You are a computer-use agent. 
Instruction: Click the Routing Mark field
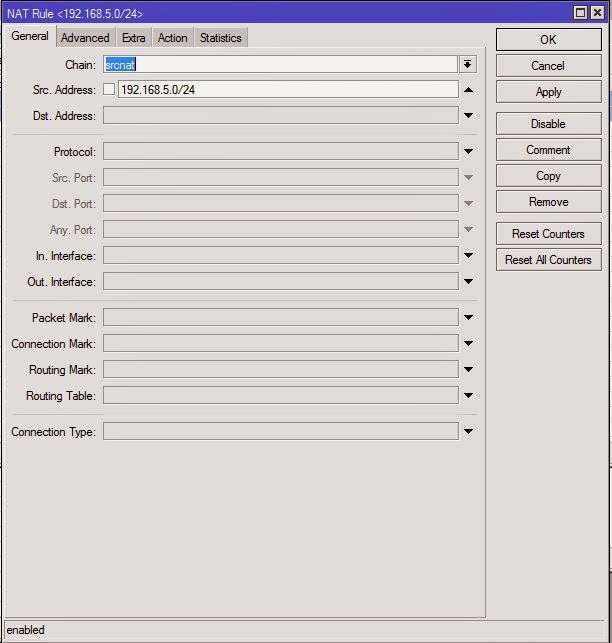[x=281, y=369]
